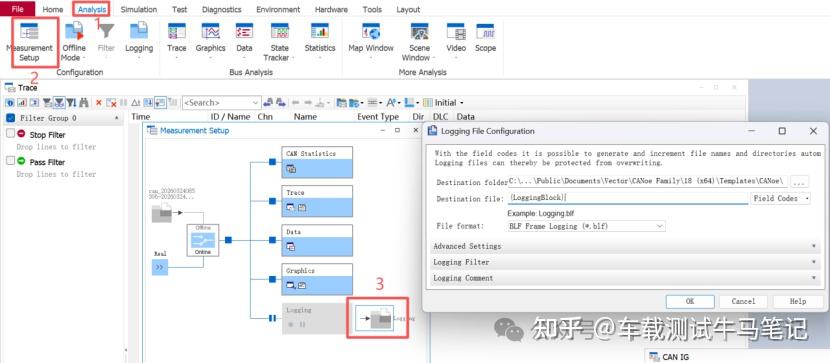Toggle the connector node before Graphics block
Viewport: 830px width, 363px height.
pyautogui.click(x=272, y=279)
